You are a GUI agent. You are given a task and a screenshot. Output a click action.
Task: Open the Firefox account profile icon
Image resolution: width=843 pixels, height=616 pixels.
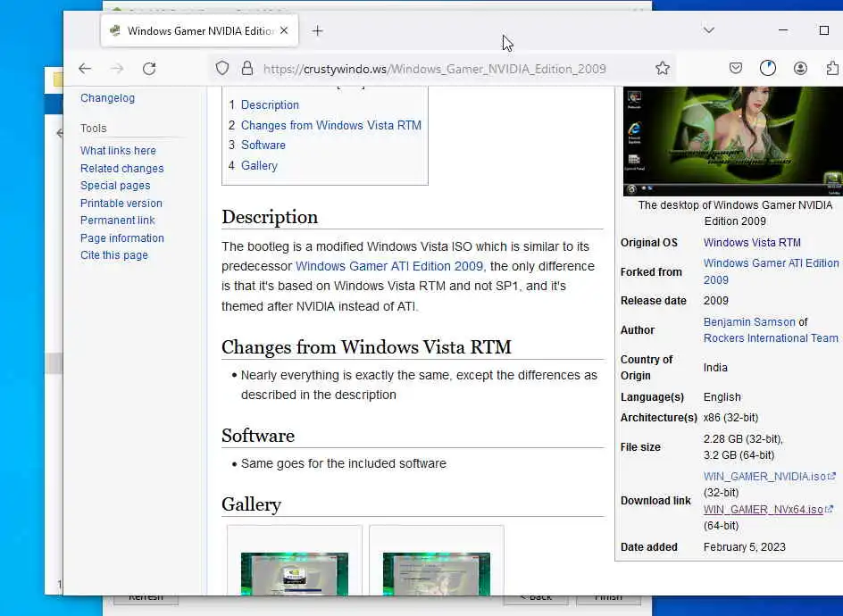click(800, 68)
